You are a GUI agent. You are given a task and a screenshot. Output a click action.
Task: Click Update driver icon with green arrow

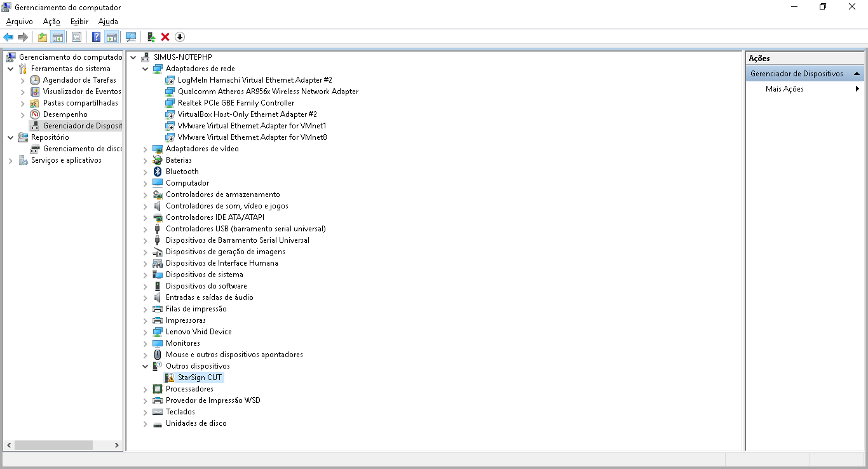point(151,37)
